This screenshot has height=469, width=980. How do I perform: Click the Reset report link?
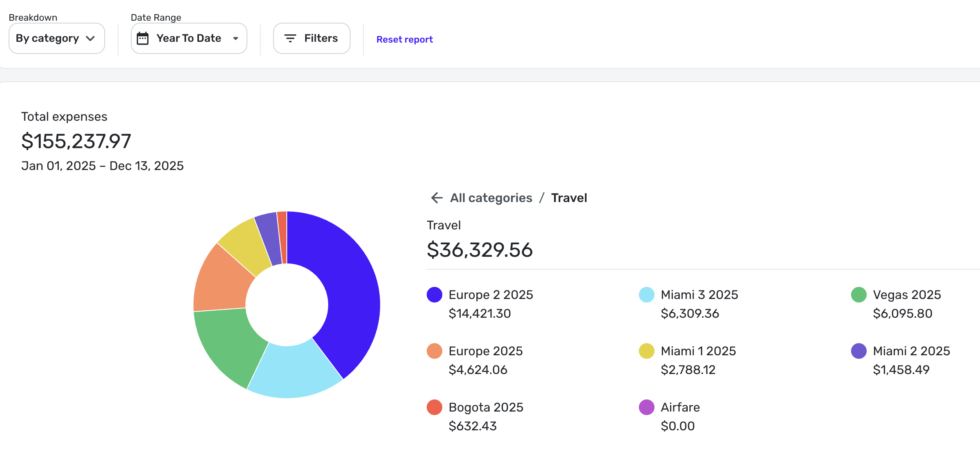click(x=404, y=39)
